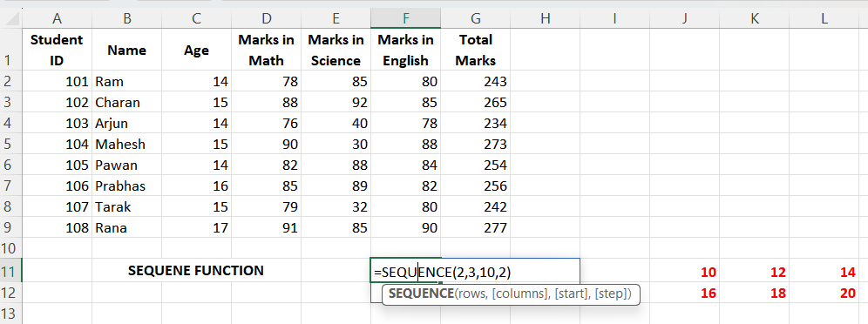Select the cell containing Arjun
868x324 pixels.
(x=126, y=124)
